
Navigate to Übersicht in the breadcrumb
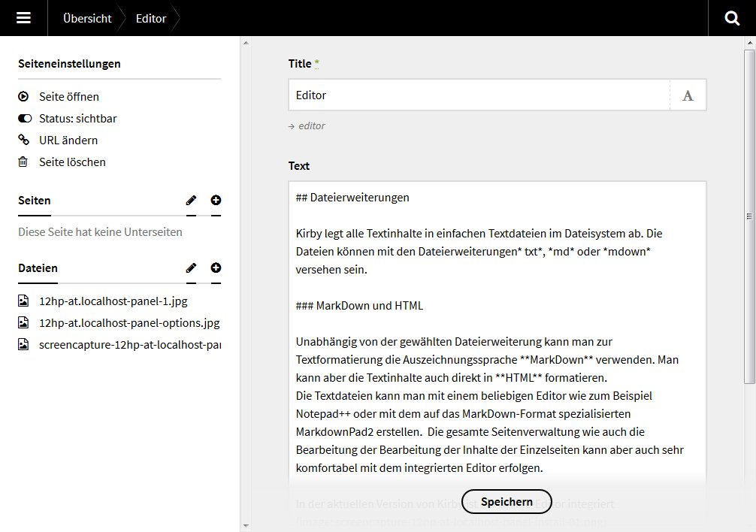87,18
